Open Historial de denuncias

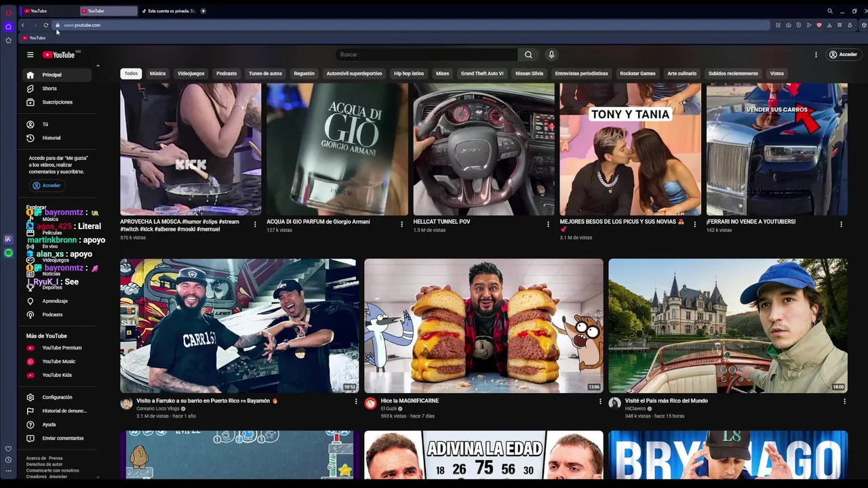[x=57, y=411]
